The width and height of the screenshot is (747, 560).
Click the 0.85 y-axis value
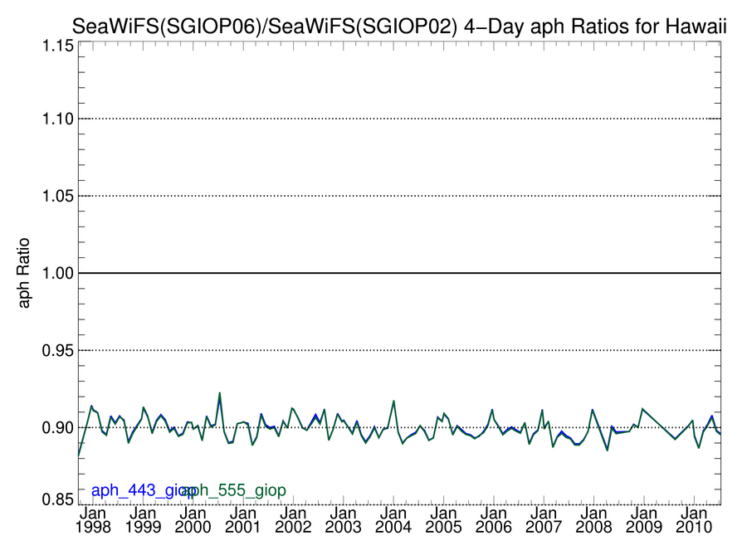pyautogui.click(x=57, y=499)
